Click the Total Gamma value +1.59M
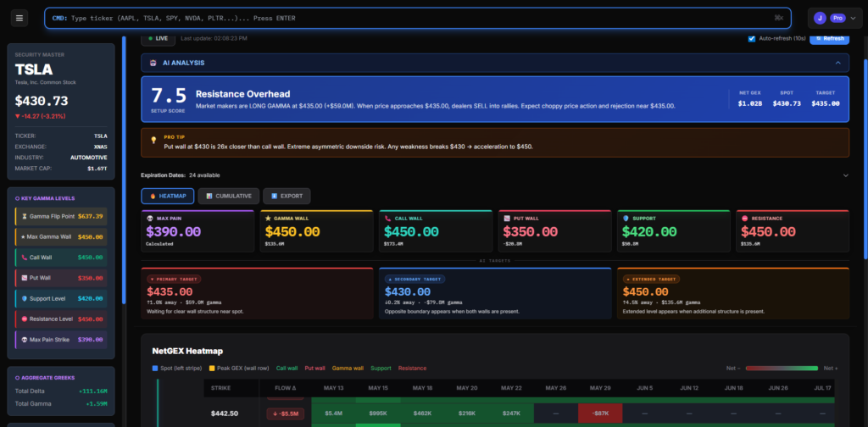This screenshot has width=868, height=427. click(95, 404)
